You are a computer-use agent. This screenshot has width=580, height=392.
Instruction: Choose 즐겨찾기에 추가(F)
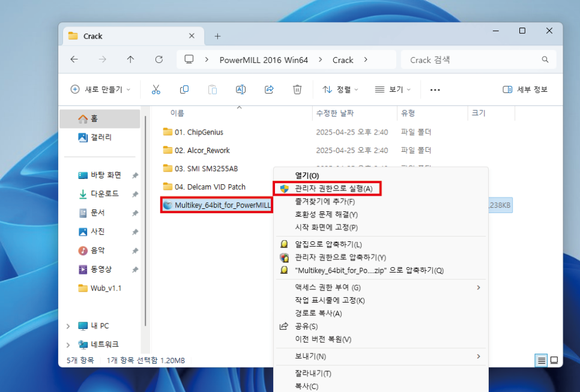click(381, 202)
